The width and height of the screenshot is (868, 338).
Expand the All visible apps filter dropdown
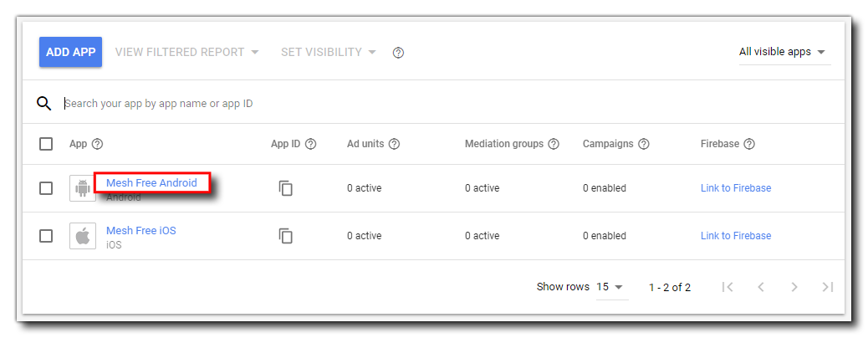(782, 52)
